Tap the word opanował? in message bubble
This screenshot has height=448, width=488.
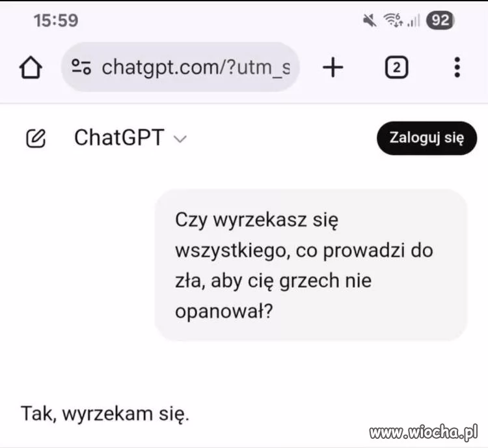coord(224,311)
